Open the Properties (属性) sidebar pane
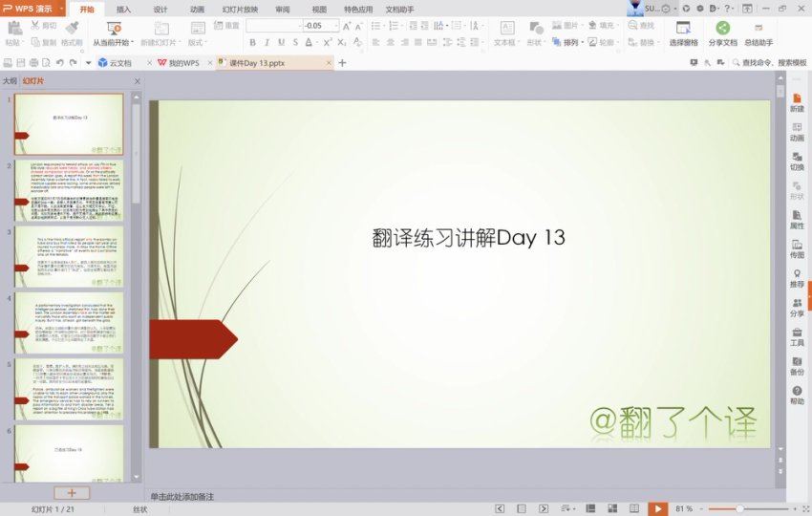Viewport: 812px width, 516px height. pos(797,220)
